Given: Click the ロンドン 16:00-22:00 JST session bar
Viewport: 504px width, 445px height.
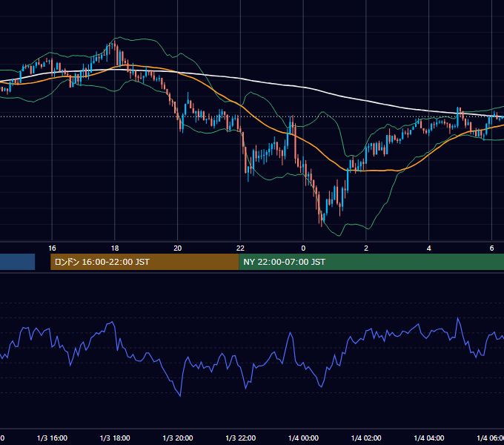Looking at the screenshot, I should 145,262.
